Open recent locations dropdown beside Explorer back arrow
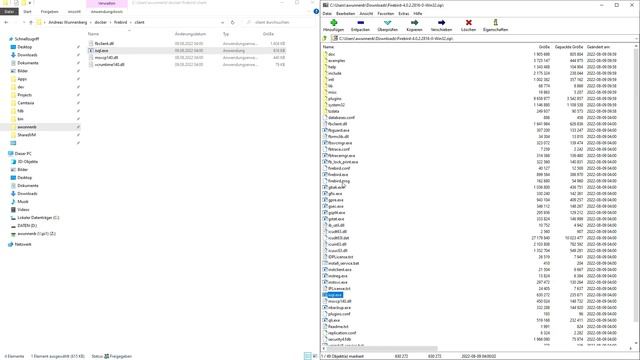The width and height of the screenshot is (640, 360). pos(24,22)
